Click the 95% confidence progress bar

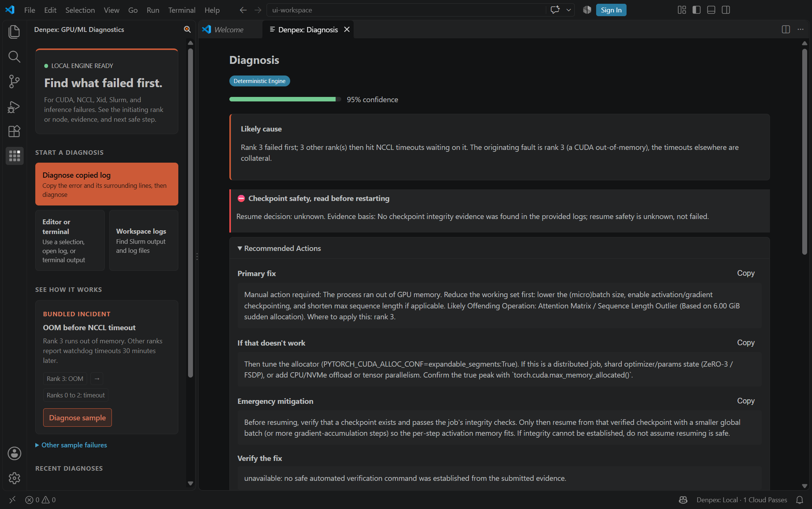pos(285,99)
